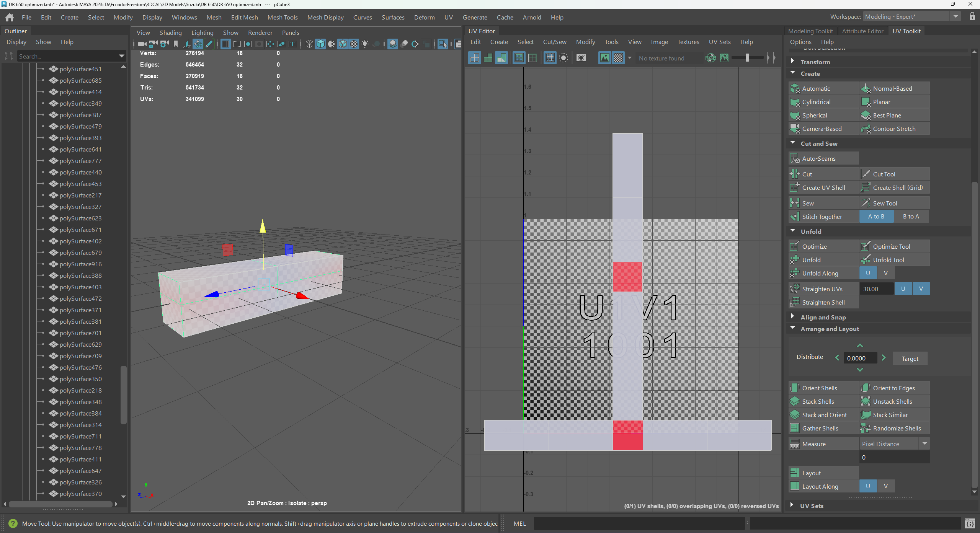This screenshot has height=533, width=980.
Task: Select A to B stitch direction
Action: (x=876, y=217)
